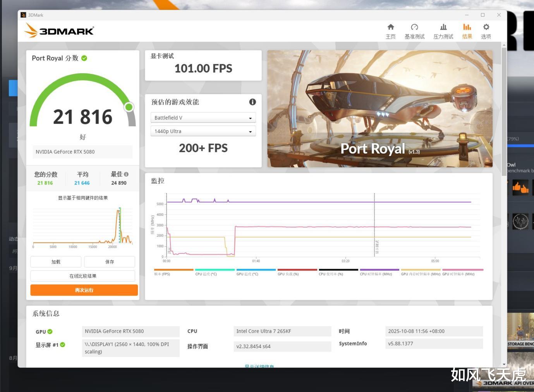This screenshot has width=534, height=392.
Task: Click the 3DMark logo in header
Action: pyautogui.click(x=59, y=31)
